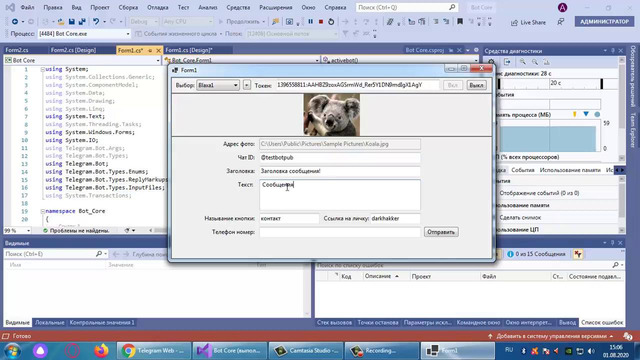Image resolution: width=640 pixels, height=360 pixels.
Task: Switch to Telegram Web Chrome taskbar item
Action: pos(153,351)
